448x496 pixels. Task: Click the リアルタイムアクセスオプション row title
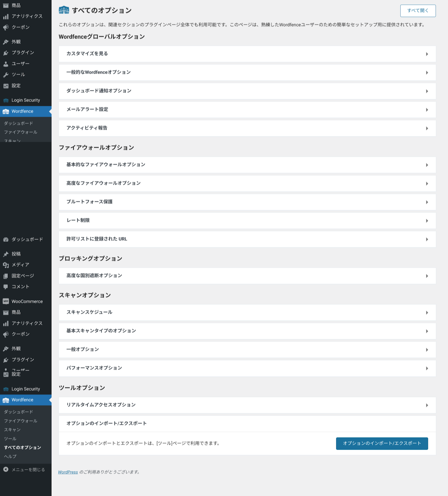(x=101, y=405)
